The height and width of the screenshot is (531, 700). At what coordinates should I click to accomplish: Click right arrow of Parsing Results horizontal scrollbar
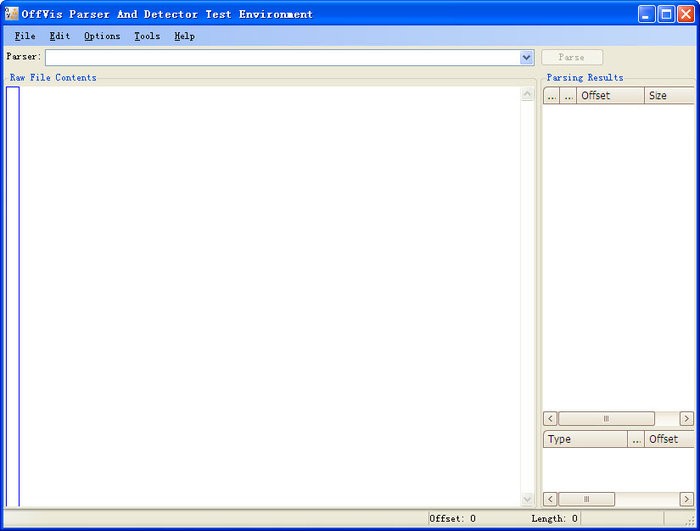tap(687, 418)
